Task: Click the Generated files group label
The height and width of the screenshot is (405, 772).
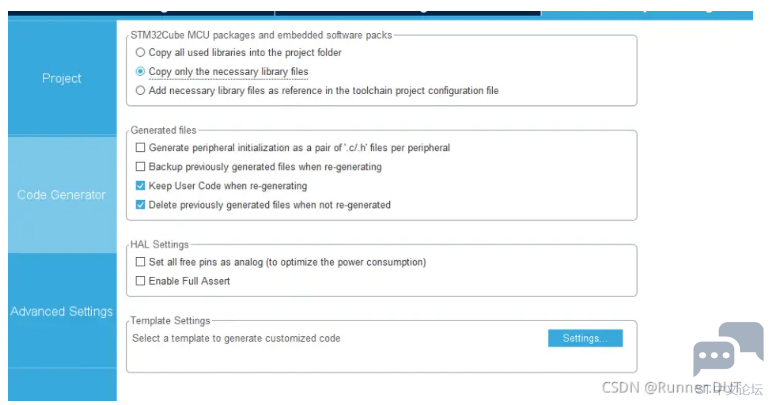Action: coord(163,130)
